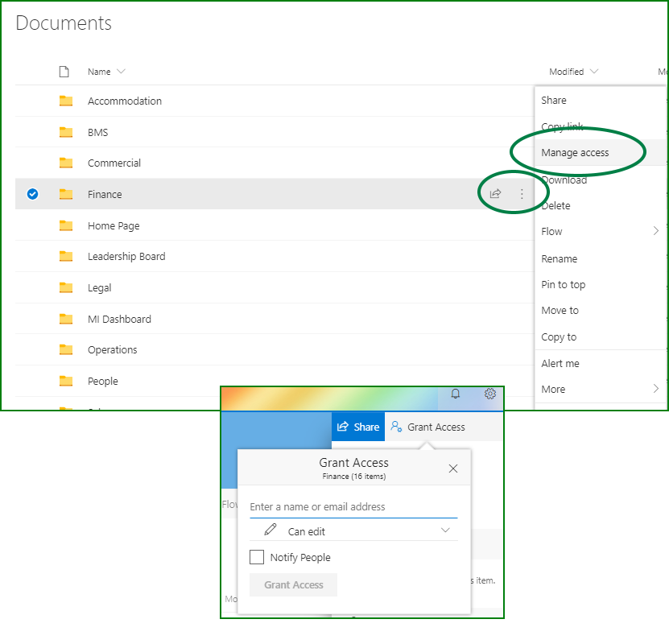Click the file type column header icon
This screenshot has height=644, width=669.
pyautogui.click(x=64, y=71)
